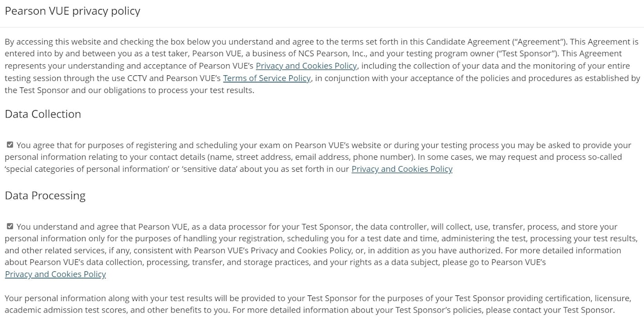644x318 pixels.
Task: Follow Privacy and Cookies Policy link under Data Collection
Action: point(401,169)
